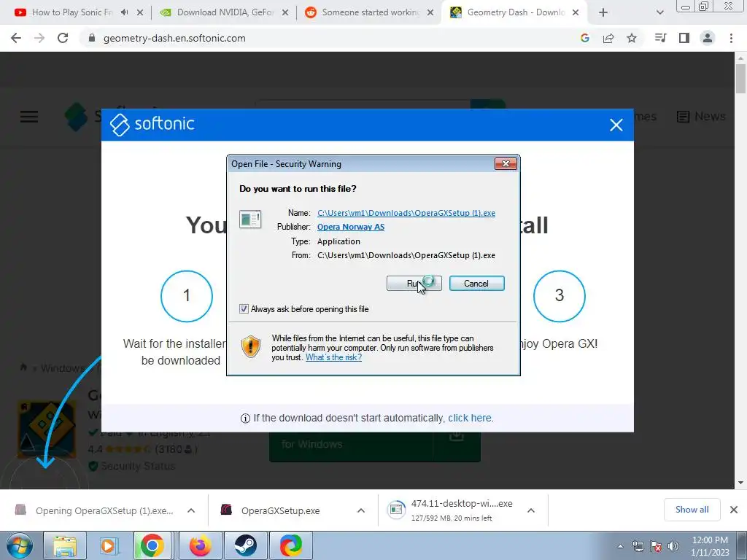The height and width of the screenshot is (560, 747).
Task: Share this page using the share icon
Action: (x=608, y=38)
